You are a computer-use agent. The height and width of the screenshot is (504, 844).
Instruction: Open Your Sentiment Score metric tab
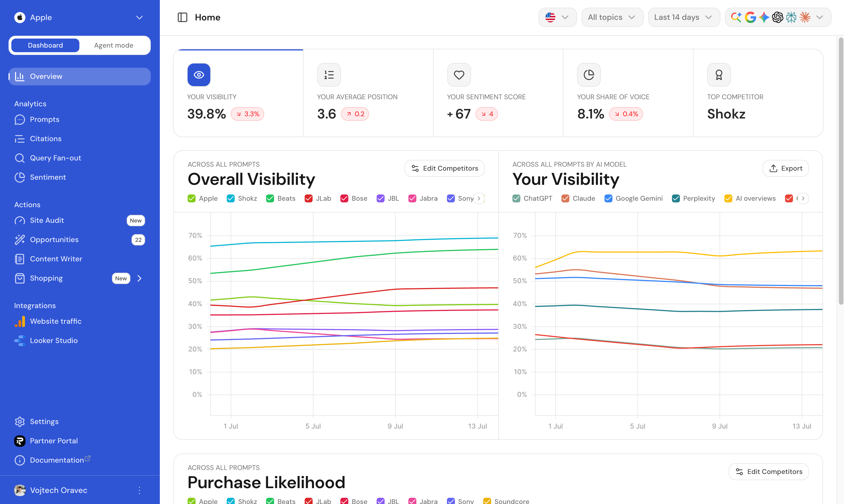(498, 93)
